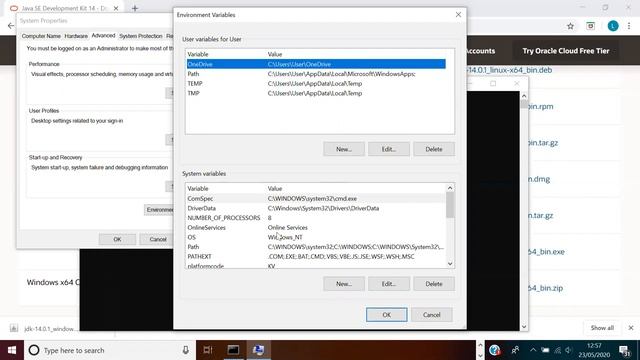Click New under User variables

344,149
